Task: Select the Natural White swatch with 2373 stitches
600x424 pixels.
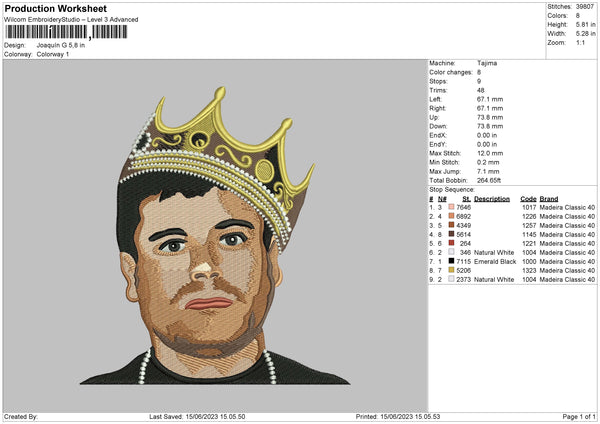Action: coord(452,279)
